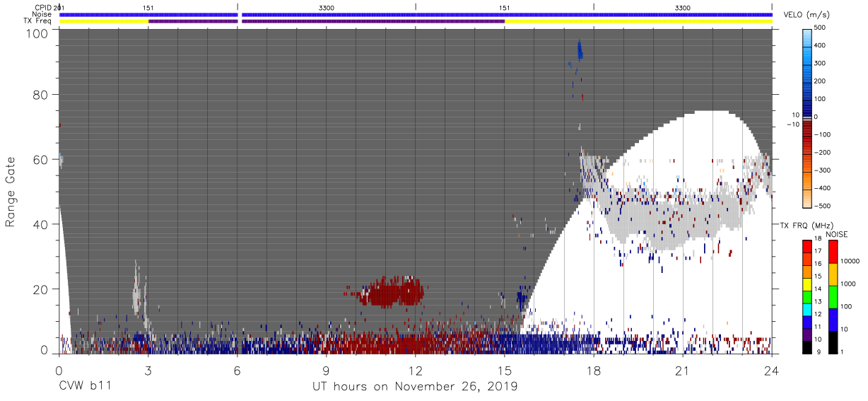This screenshot has height=401, width=868.
Task: Click the gray vertical streak near 2.5 UT
Action: tap(139, 290)
